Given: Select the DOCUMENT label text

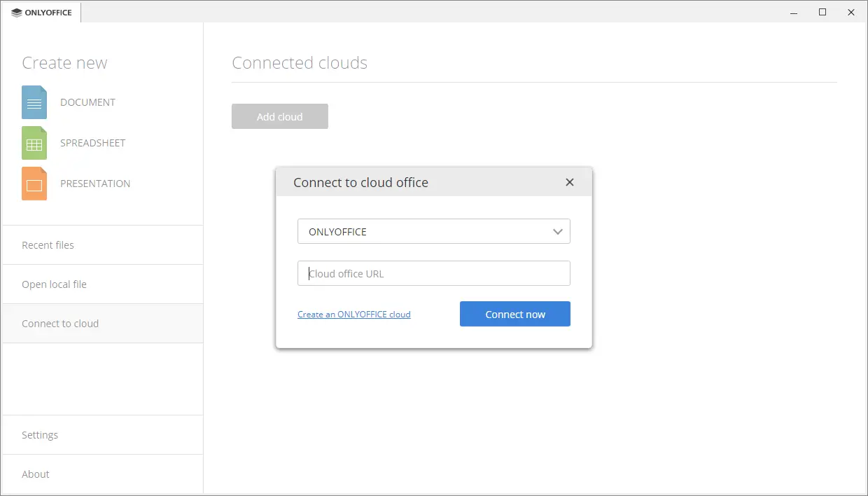Looking at the screenshot, I should coord(87,102).
